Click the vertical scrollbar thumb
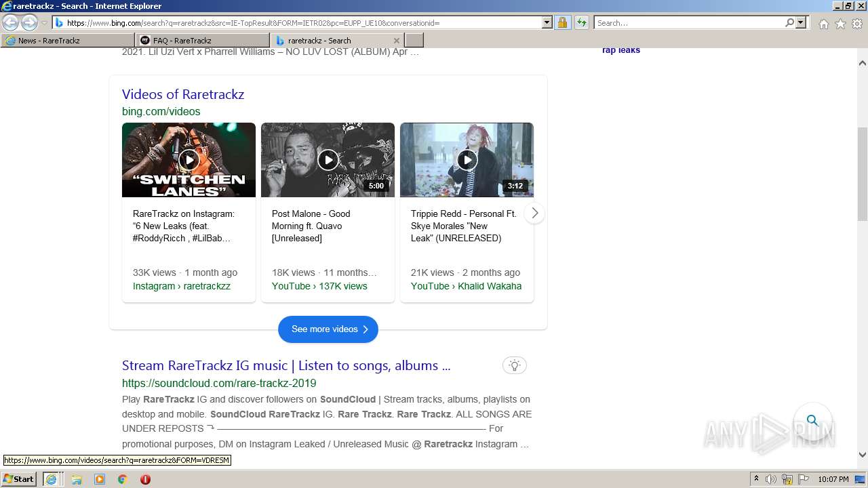 tap(863, 174)
